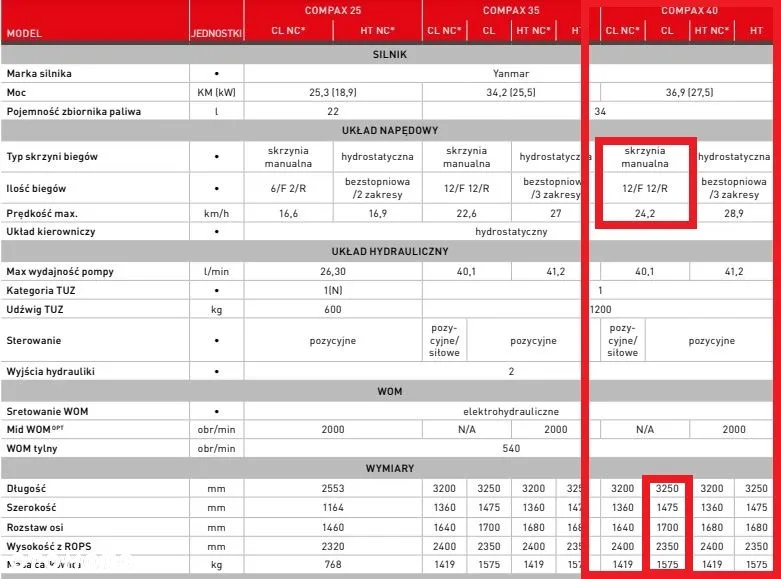The image size is (781, 579).
Task: Select pump output value 26,30
Action: click(x=333, y=272)
